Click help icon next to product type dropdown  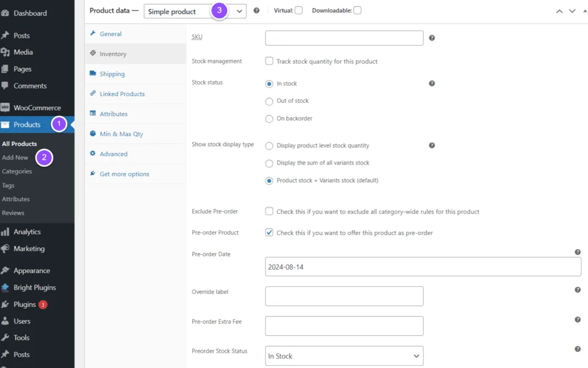[x=256, y=10]
